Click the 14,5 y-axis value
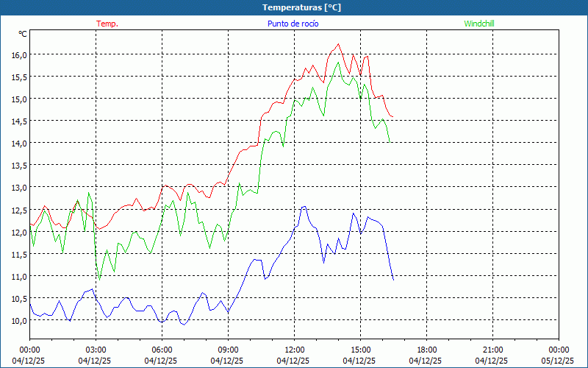588x368 pixels. point(20,121)
